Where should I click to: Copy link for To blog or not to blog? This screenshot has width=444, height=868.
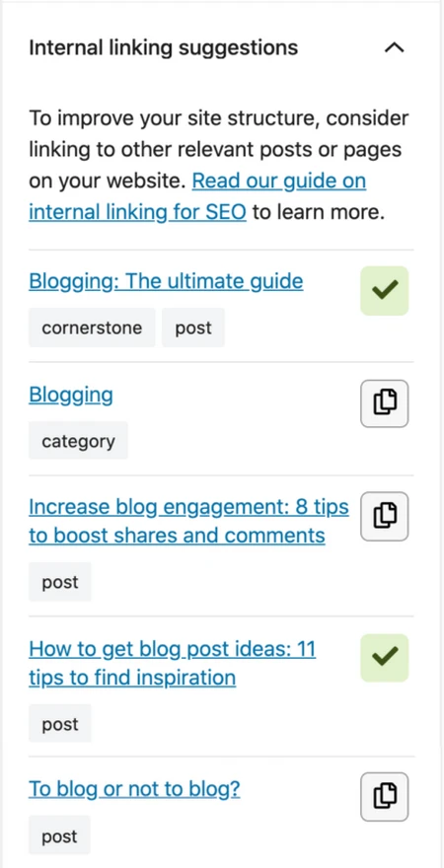384,797
